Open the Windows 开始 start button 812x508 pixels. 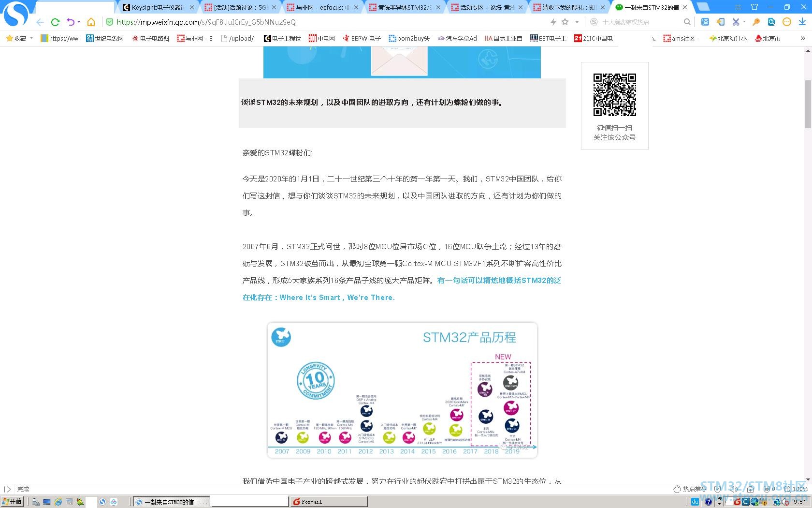pos(12,502)
